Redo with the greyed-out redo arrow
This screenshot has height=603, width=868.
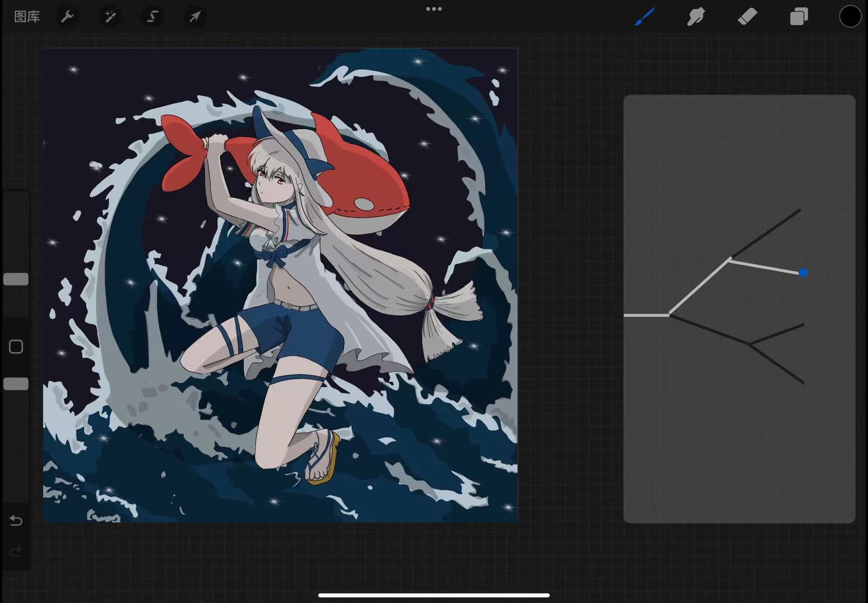(16, 552)
